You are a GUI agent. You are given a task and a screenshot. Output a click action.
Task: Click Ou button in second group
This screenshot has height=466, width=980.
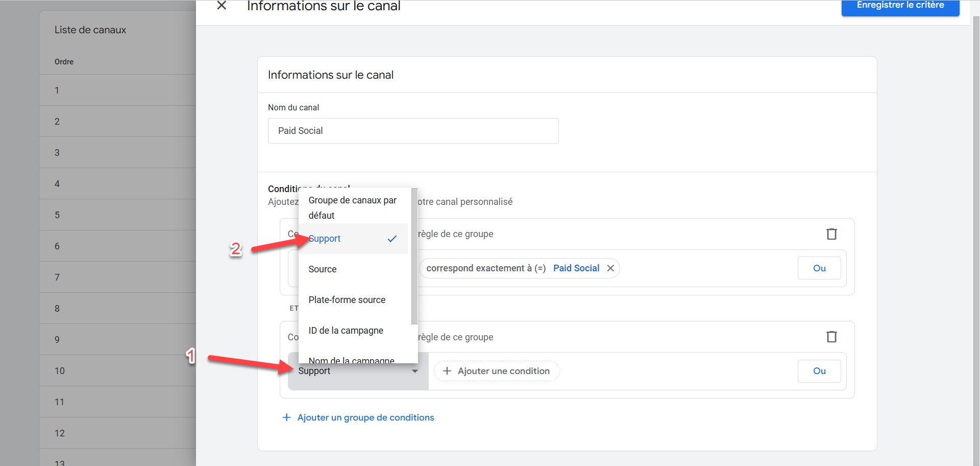click(x=819, y=371)
